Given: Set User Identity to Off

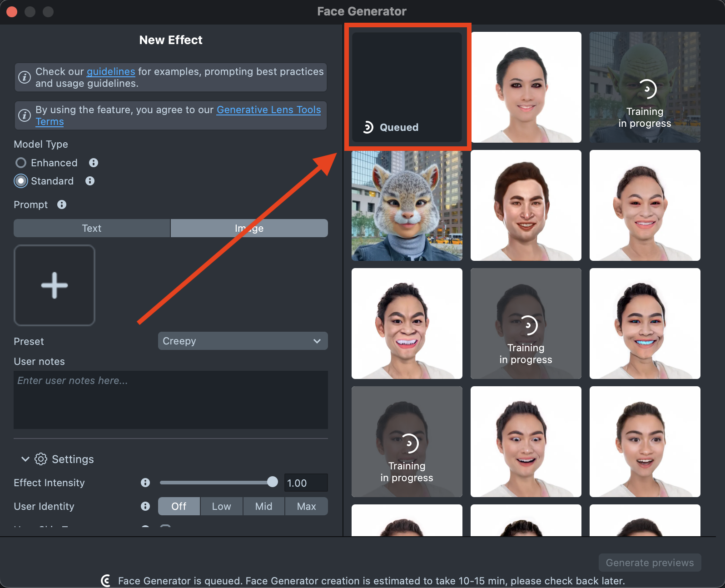Looking at the screenshot, I should 179,506.
